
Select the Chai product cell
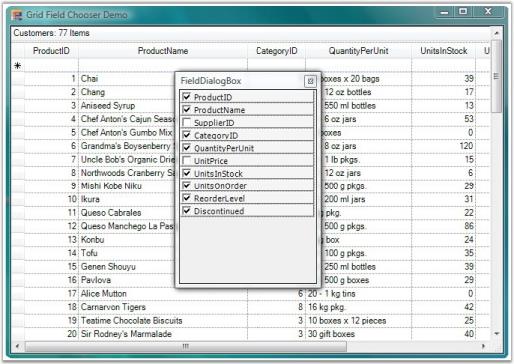pyautogui.click(x=127, y=79)
